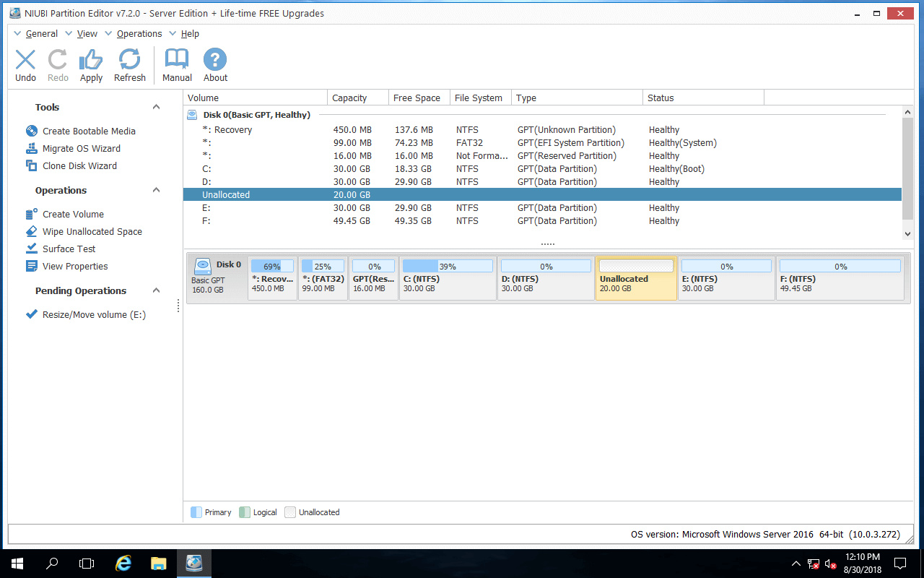This screenshot has height=578, width=924.
Task: Select Create Bootable Media link
Action: (89, 131)
